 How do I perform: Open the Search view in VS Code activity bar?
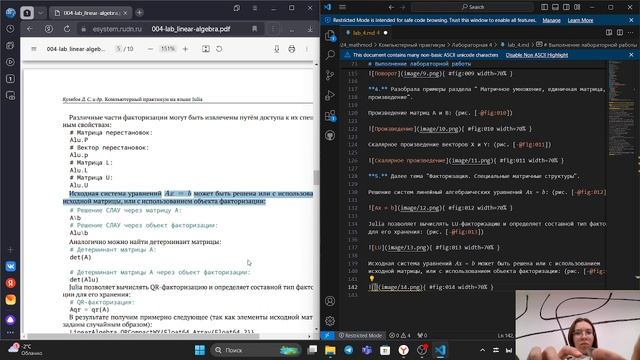click(x=330, y=55)
